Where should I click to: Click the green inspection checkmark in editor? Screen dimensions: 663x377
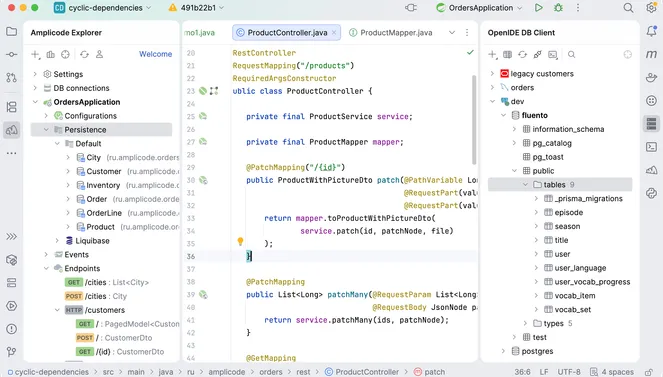[x=470, y=52]
